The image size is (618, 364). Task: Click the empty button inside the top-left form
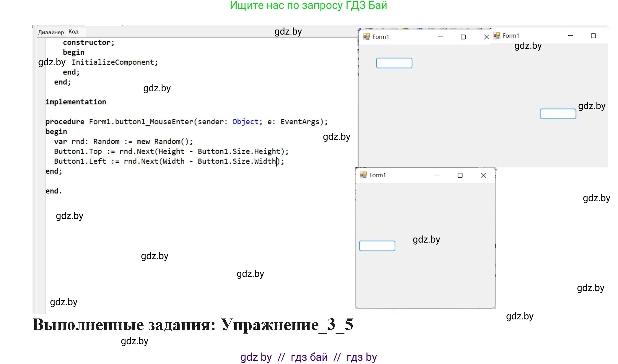(394, 63)
